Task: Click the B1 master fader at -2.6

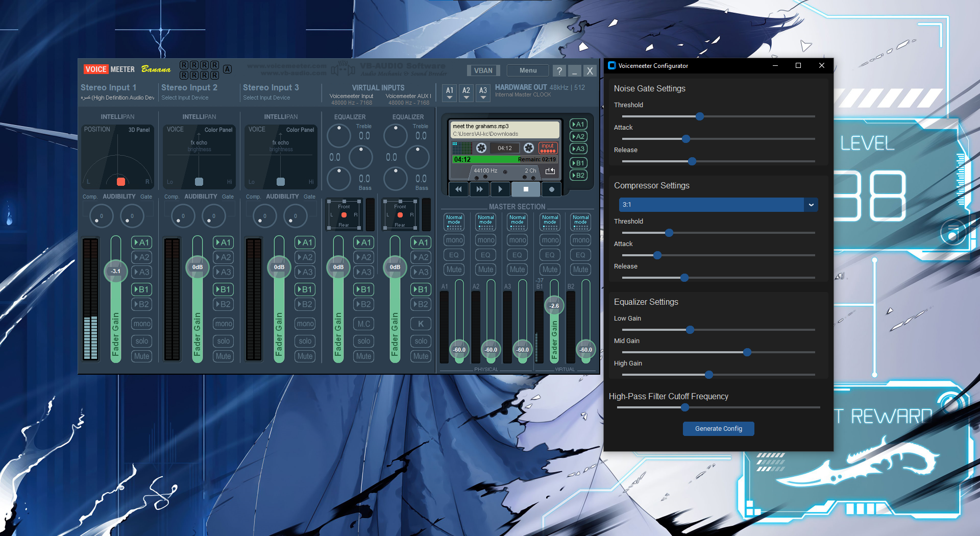Action: (x=554, y=306)
